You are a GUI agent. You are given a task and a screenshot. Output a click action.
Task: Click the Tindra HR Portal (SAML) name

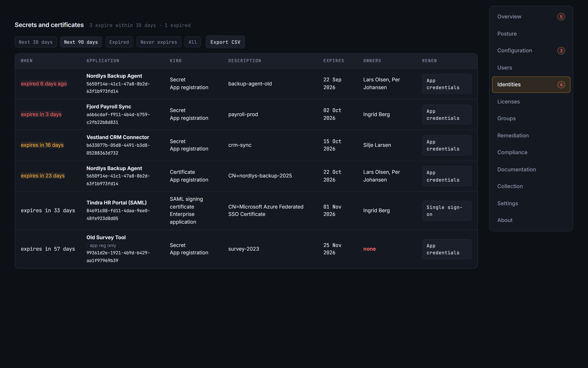tap(117, 202)
